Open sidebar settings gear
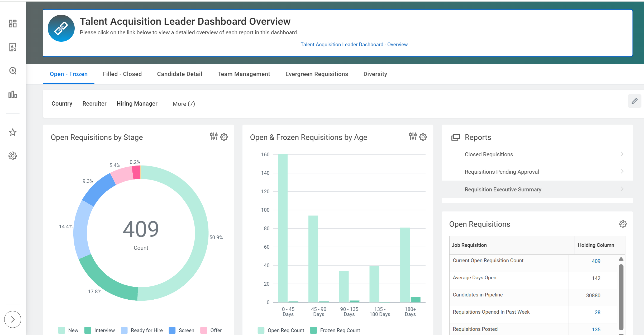The width and height of the screenshot is (644, 335). [x=12, y=156]
